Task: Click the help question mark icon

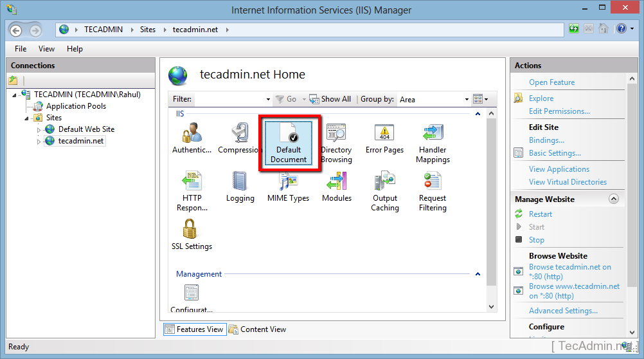Action: pyautogui.click(x=622, y=28)
